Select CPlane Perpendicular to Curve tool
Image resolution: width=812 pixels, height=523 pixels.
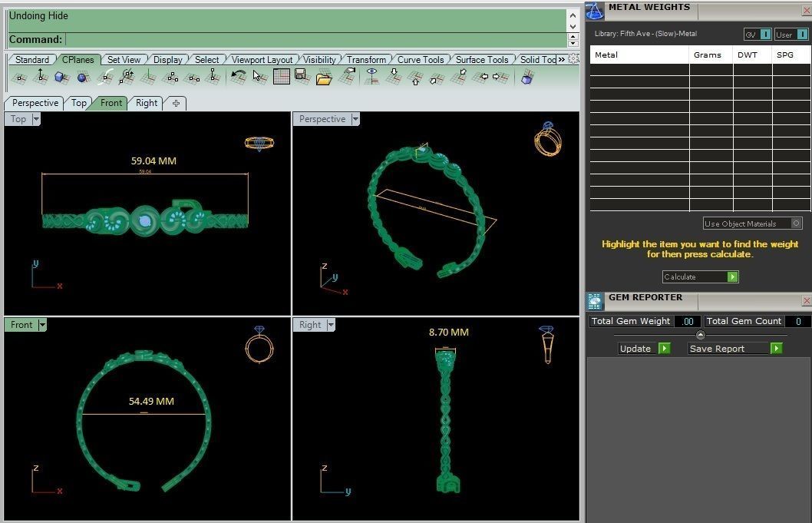(105, 78)
